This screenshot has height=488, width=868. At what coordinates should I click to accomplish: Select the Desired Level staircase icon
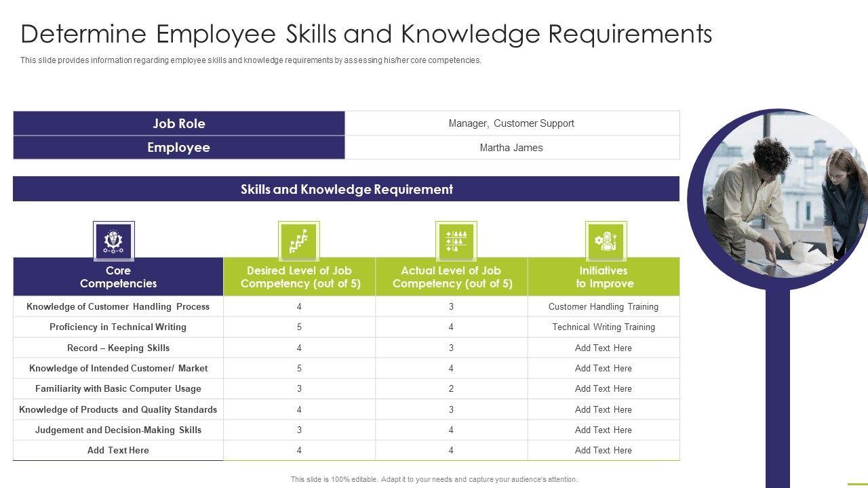pos(299,241)
